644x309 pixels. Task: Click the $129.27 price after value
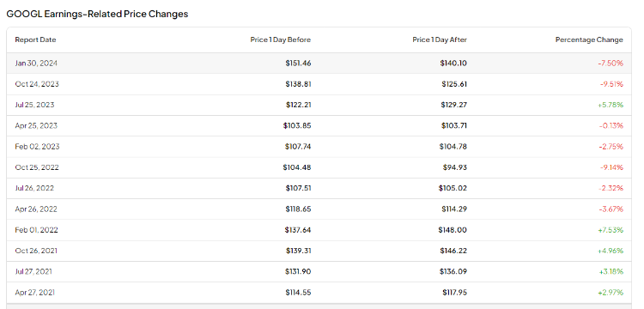(454, 105)
